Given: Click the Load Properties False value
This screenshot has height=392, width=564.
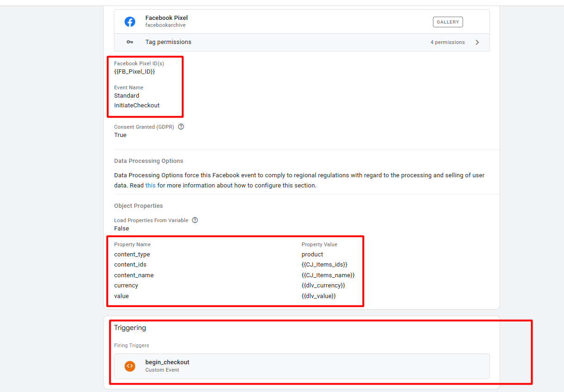Looking at the screenshot, I should click(x=122, y=229).
